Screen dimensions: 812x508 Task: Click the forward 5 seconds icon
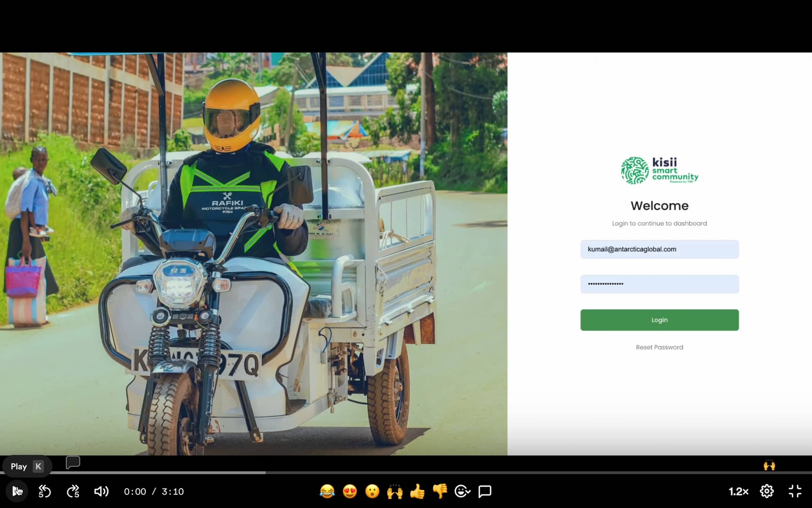point(73,491)
